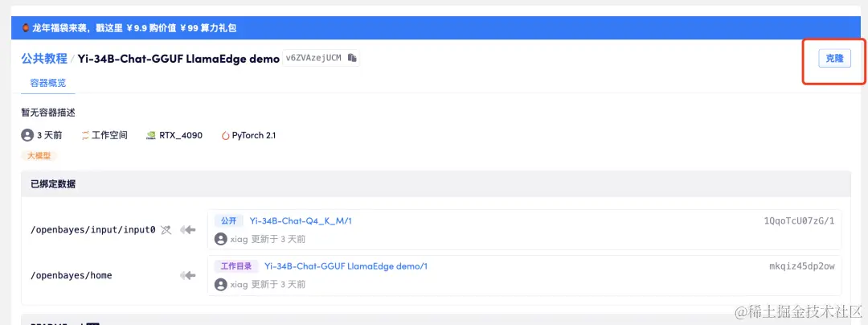Select the 大模型 tag
The height and width of the screenshot is (325, 868).
pos(39,156)
